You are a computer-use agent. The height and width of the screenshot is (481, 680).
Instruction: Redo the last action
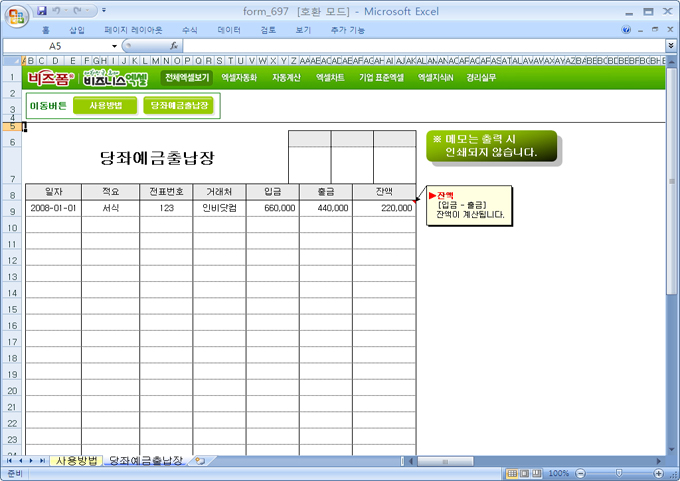(x=78, y=10)
